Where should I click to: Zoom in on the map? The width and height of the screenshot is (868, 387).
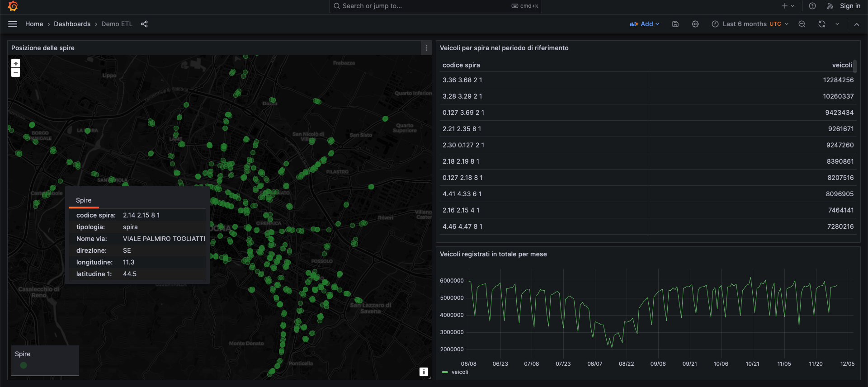point(16,64)
